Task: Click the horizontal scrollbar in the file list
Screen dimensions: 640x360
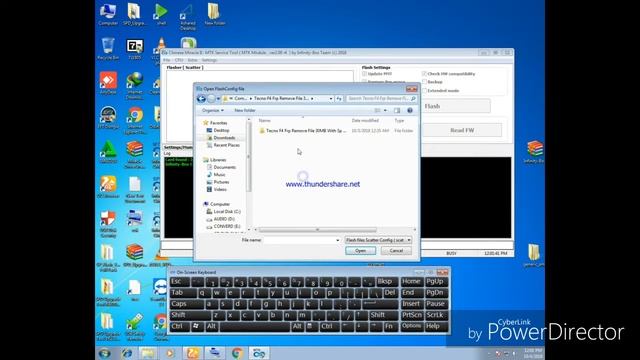Action: pyautogui.click(x=318, y=230)
